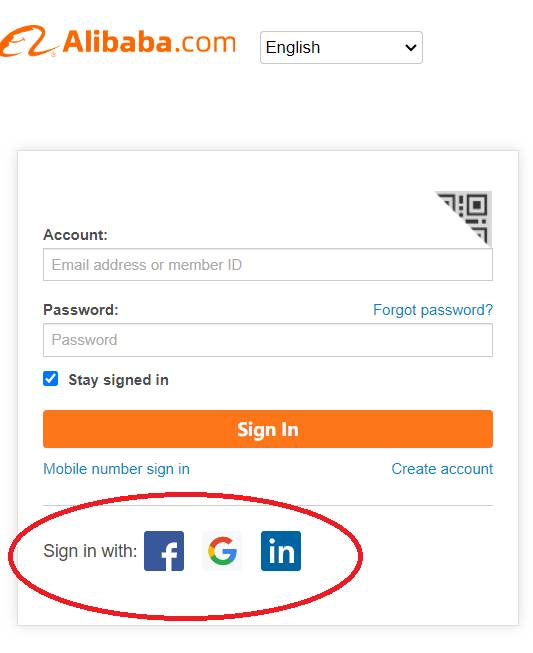This screenshot has height=653, width=533.
Task: Click the language selector's chevron arrow
Action: (411, 47)
